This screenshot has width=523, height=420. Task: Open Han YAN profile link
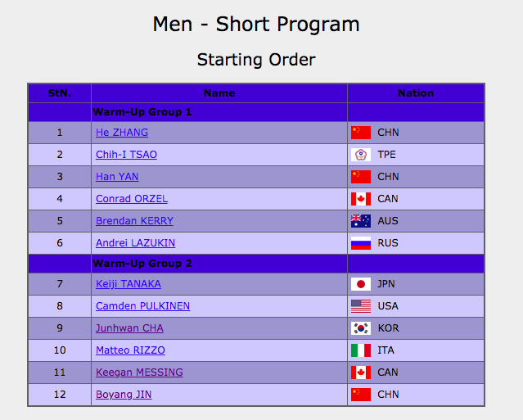(x=117, y=177)
